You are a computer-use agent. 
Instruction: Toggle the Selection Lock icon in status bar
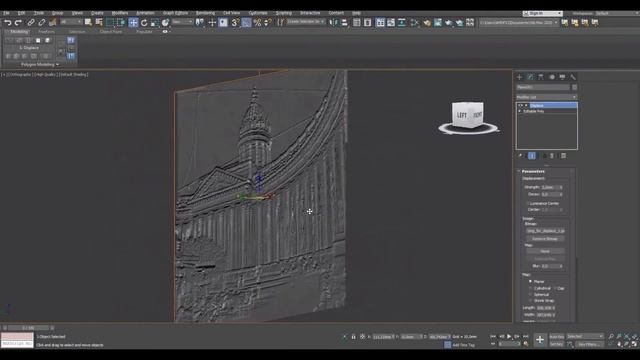pyautogui.click(x=353, y=337)
